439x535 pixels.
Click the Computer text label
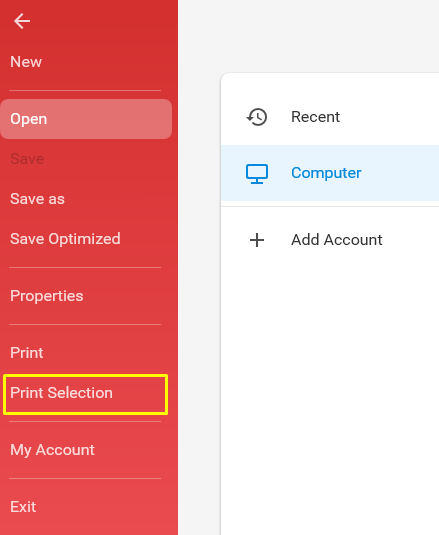[326, 173]
